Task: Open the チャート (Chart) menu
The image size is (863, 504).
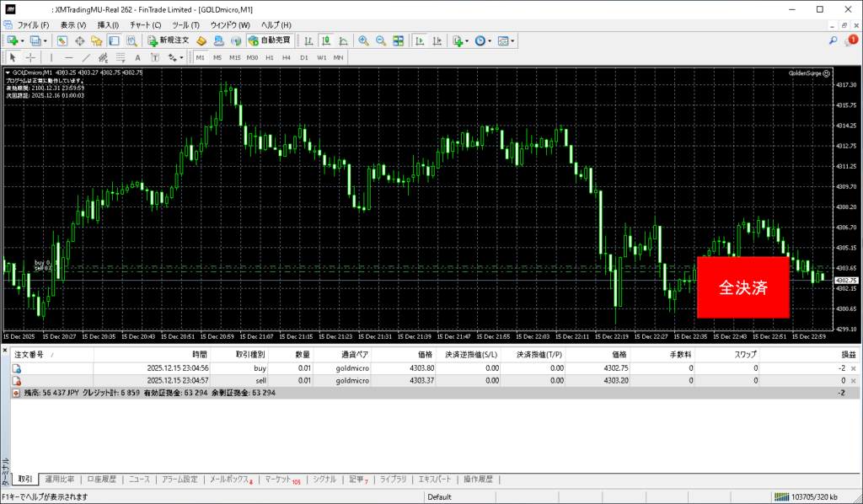Action: click(145, 25)
